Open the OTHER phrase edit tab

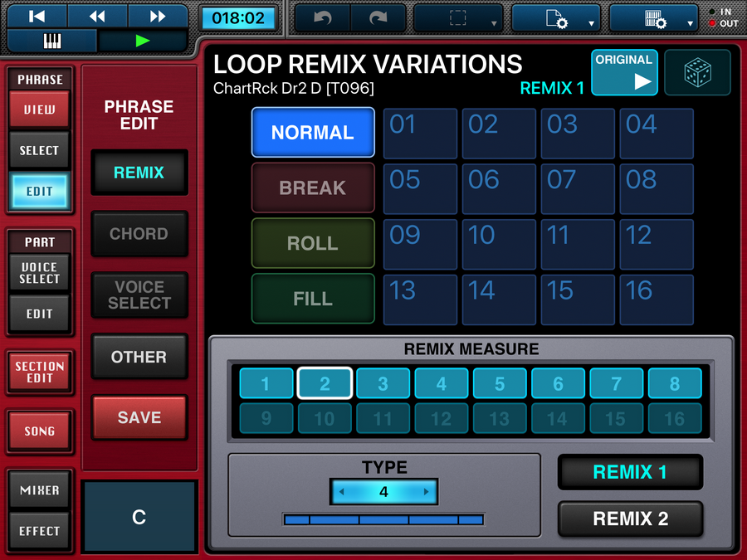139,357
